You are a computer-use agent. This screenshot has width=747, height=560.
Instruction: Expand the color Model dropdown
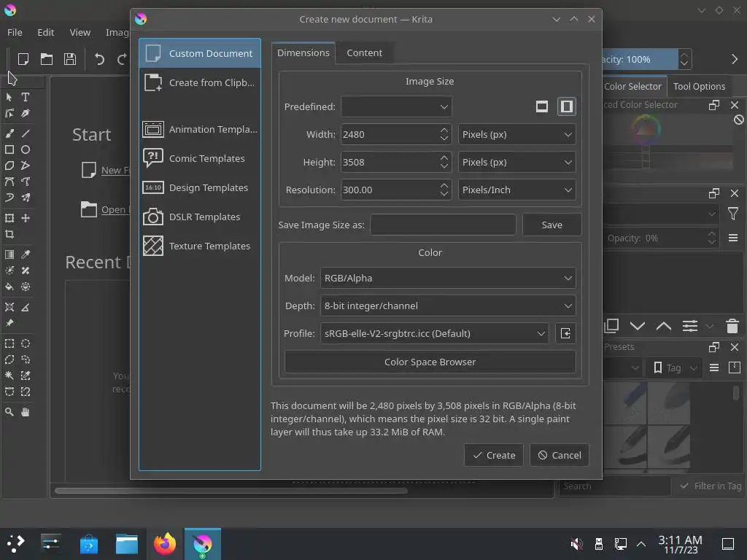(448, 278)
